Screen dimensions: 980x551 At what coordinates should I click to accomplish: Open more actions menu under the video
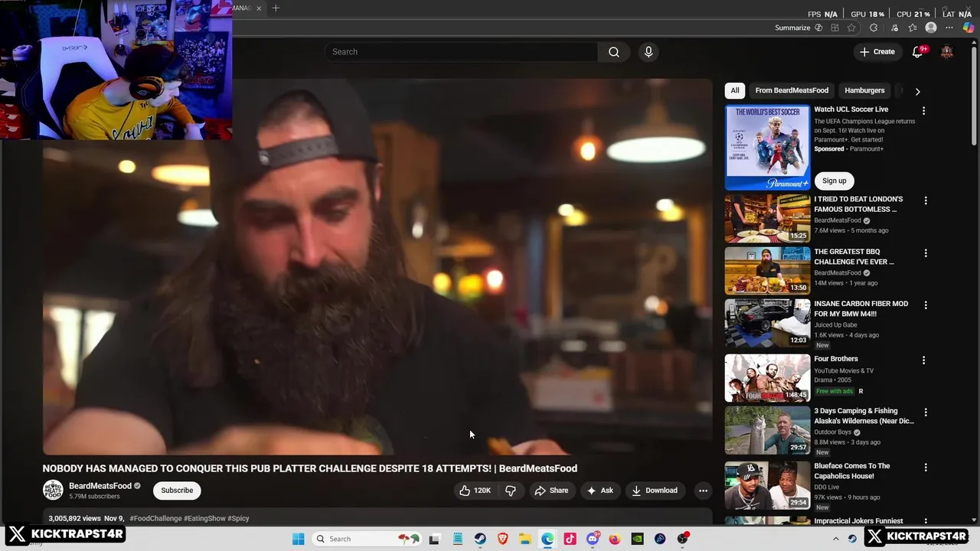[703, 491]
